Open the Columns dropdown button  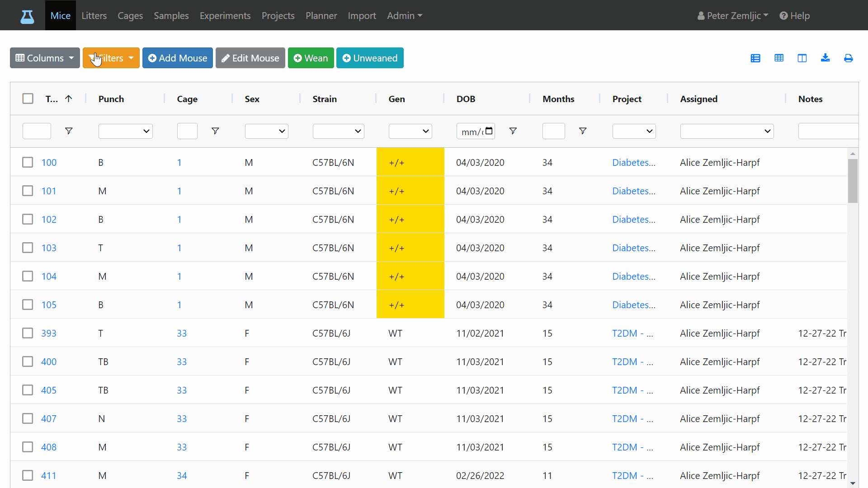45,58
